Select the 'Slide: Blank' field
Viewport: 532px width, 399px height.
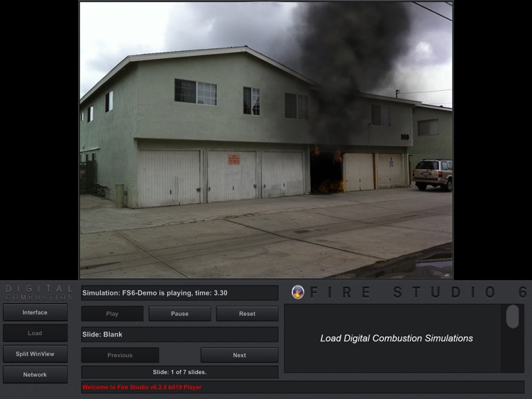click(180, 334)
